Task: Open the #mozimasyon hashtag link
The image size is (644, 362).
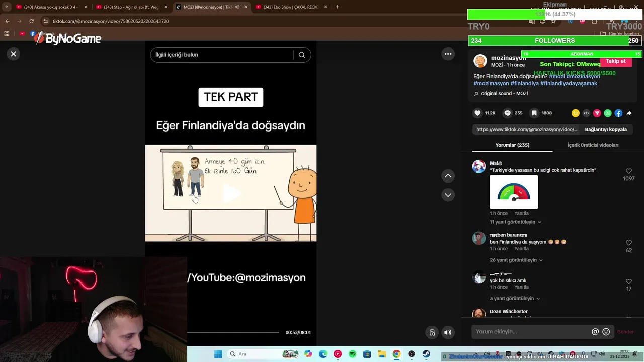Action: coord(492,83)
